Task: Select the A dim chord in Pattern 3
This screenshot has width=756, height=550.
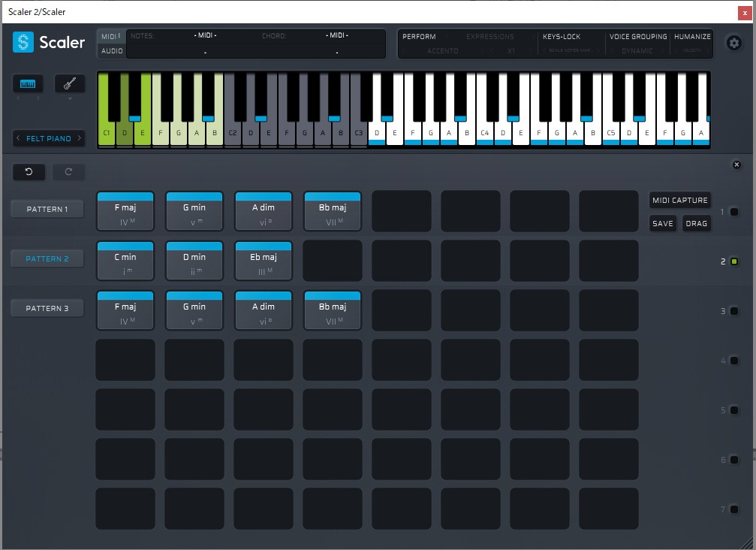Action: click(264, 311)
